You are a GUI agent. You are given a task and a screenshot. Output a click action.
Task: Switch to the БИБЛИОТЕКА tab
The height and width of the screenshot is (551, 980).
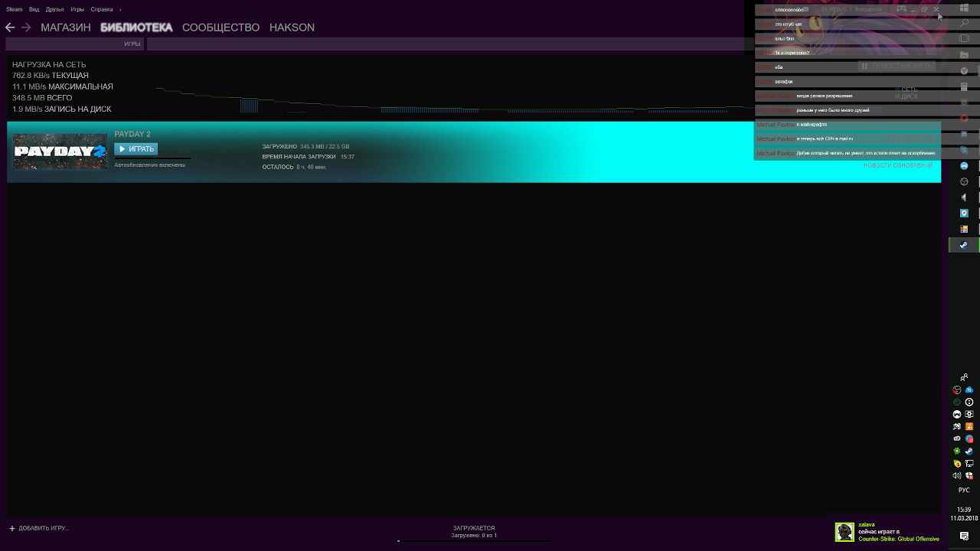(x=136, y=28)
